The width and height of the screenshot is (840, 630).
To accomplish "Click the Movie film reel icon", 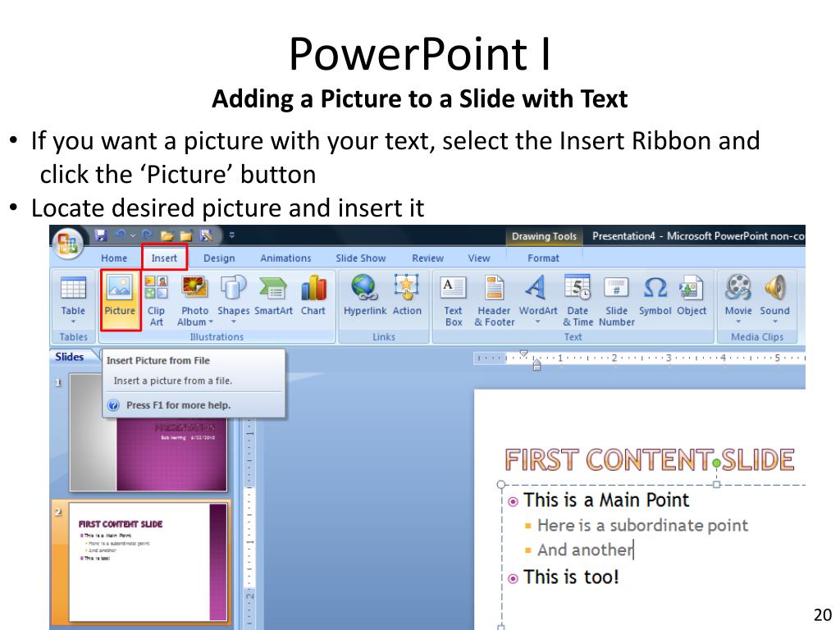I will pos(738,287).
